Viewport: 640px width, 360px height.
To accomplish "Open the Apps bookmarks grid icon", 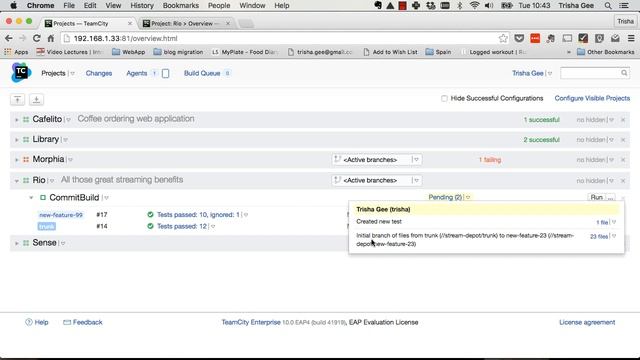I will point(7,52).
